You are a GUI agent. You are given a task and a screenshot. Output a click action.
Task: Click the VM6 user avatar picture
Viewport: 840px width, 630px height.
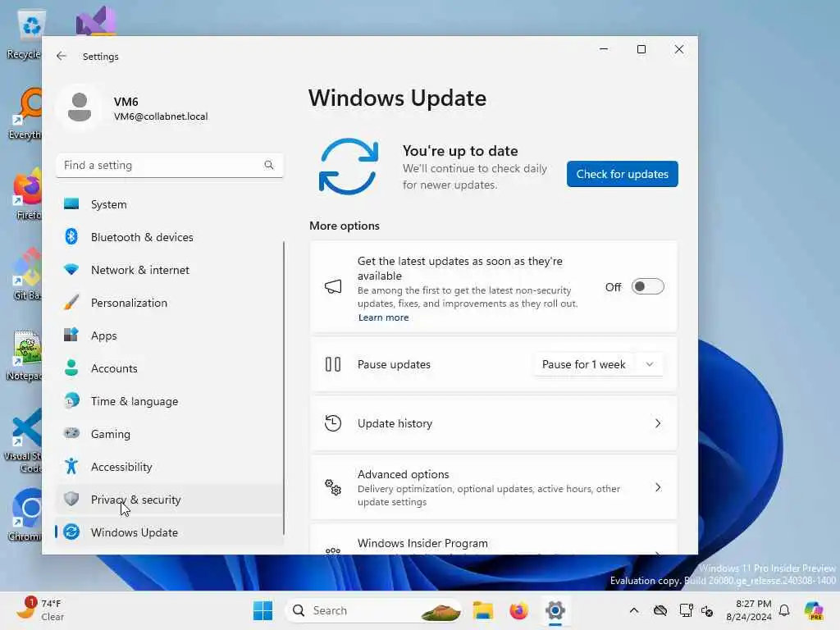coord(80,107)
